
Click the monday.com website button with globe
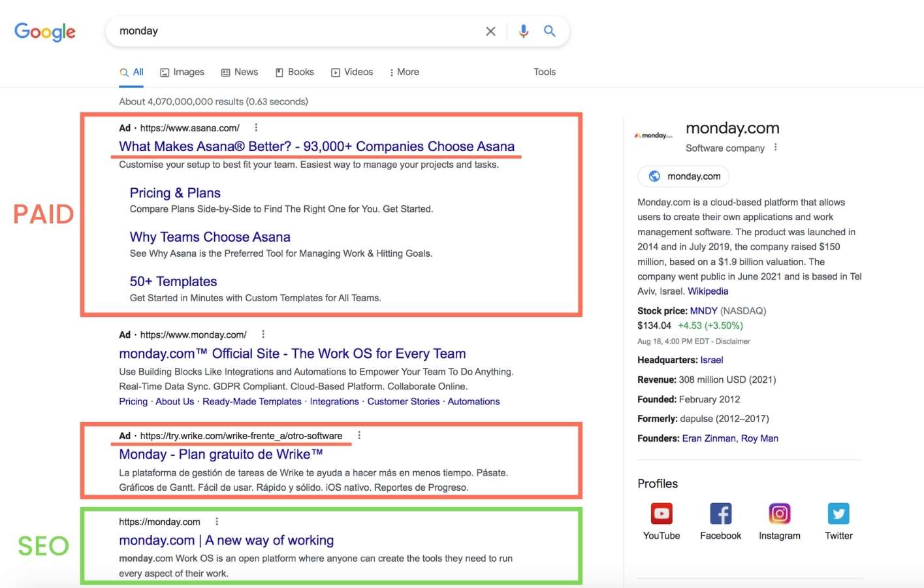tap(684, 176)
